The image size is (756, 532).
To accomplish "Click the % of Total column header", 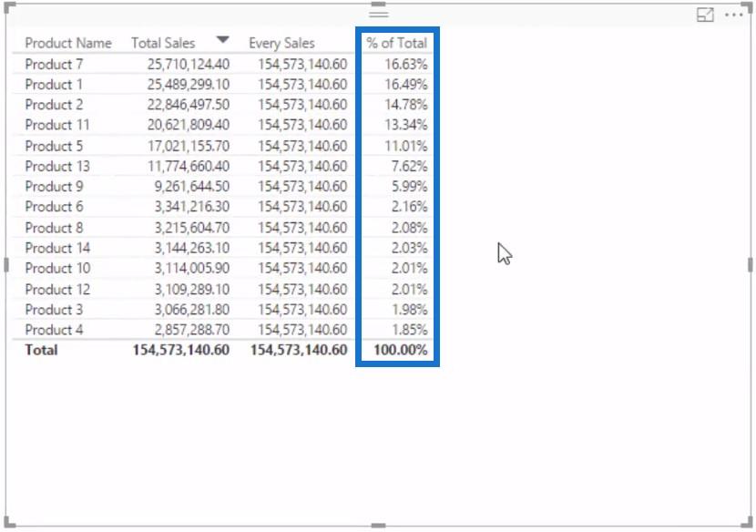I will (x=396, y=43).
